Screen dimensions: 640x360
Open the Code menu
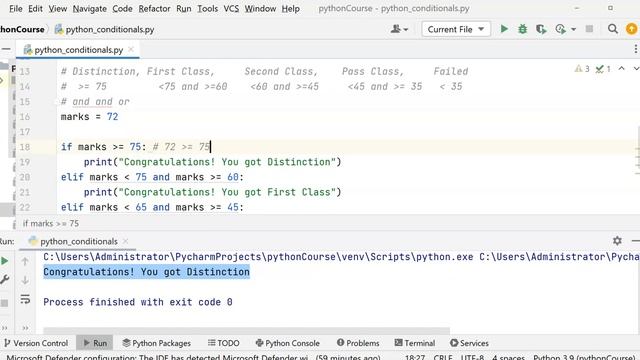tap(122, 9)
